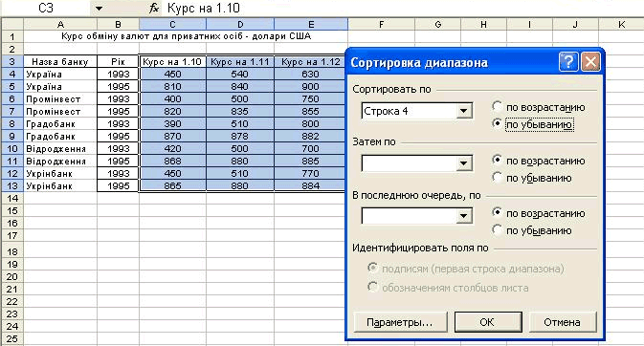The width and height of the screenshot is (644, 346).
Task: Select 'по возрастанию' under Затем по
Action: tap(498, 160)
